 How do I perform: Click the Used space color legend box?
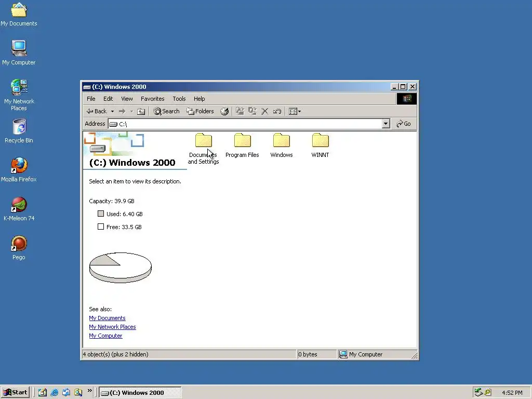[101, 214]
